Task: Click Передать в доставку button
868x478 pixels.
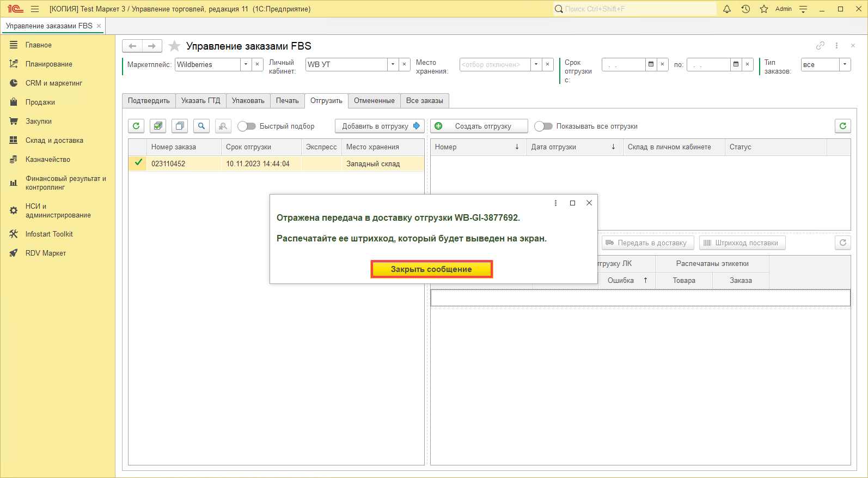Action: click(647, 243)
